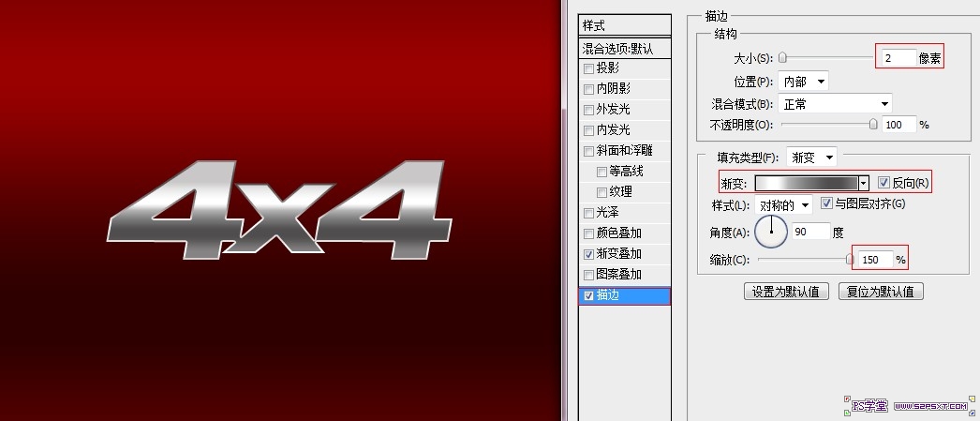
Task: Click the 角度 angle dial
Action: 771,233
